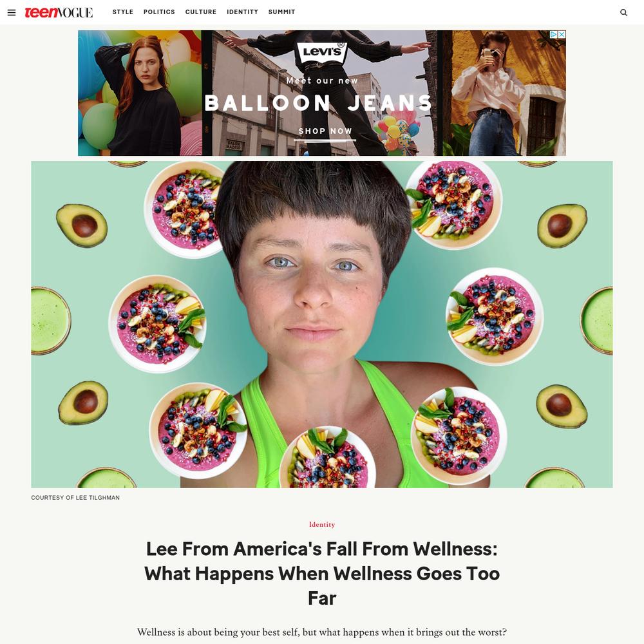Open the search magnifier icon
Viewport: 644px width, 644px height.
[623, 12]
